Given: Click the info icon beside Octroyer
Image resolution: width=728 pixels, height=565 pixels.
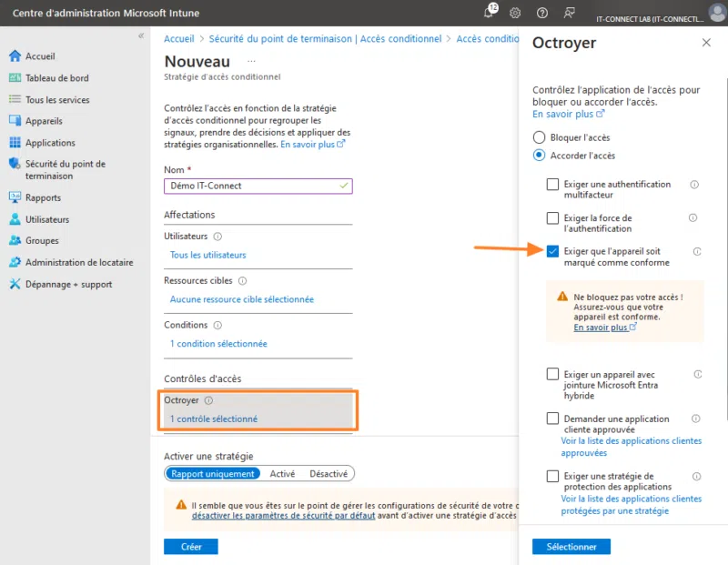Looking at the screenshot, I should [210, 401].
